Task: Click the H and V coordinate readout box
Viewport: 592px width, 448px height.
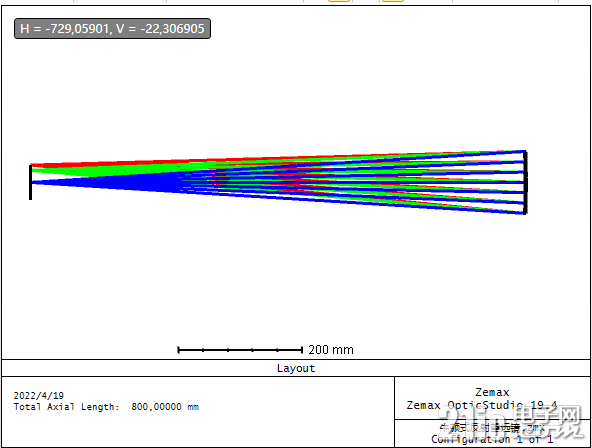Action: [x=112, y=28]
